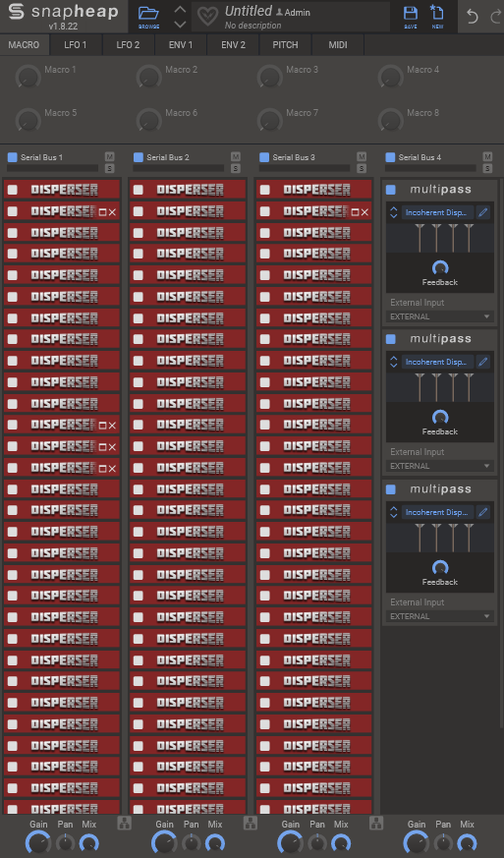This screenshot has height=858, width=504.
Task: Disable the second multipass module
Action: [391, 339]
